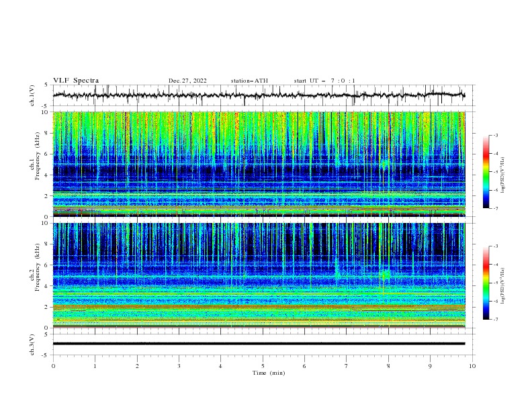Click the ch.3 flat voltage trace
This screenshot has width=532, height=411.
(259, 344)
